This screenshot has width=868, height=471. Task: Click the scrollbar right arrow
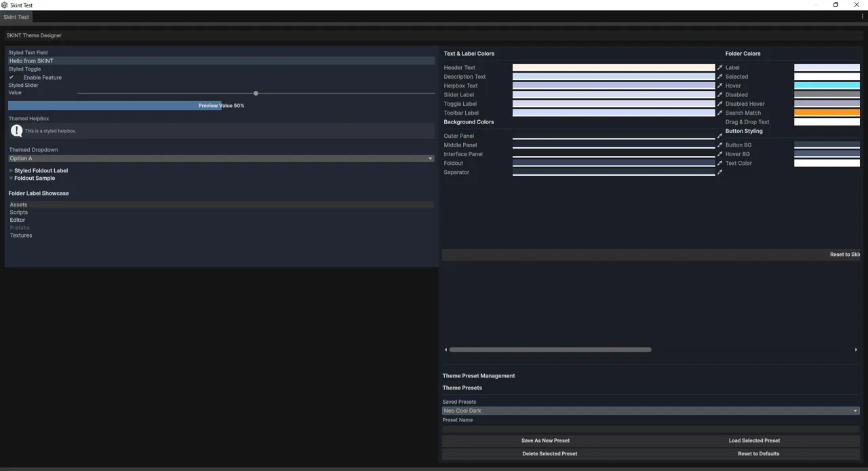856,350
